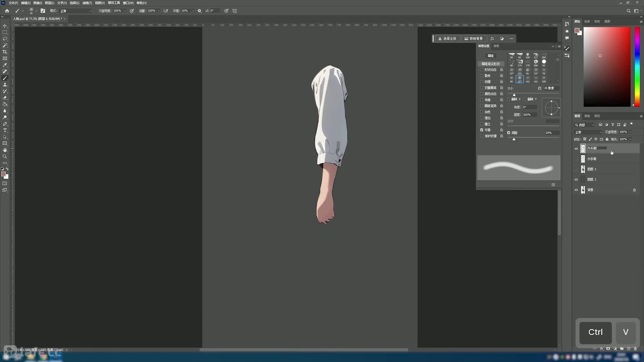Hide the 图层 2 layer
This screenshot has height=362, width=644.
point(576,180)
